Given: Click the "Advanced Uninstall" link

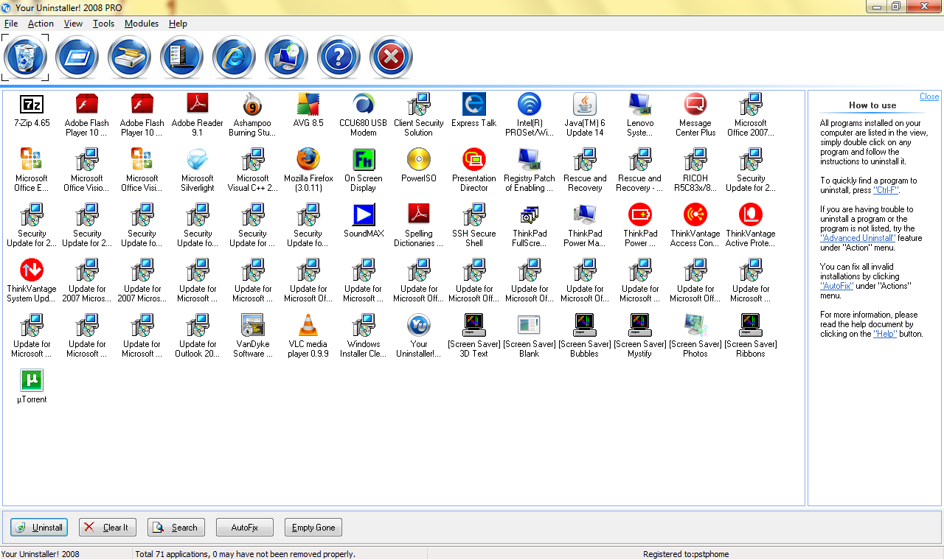Looking at the screenshot, I should [856, 238].
